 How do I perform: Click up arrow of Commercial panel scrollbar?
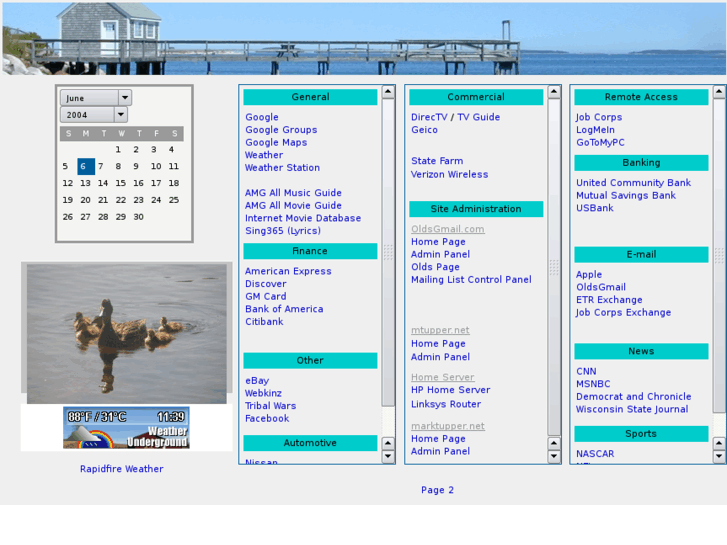click(554, 92)
